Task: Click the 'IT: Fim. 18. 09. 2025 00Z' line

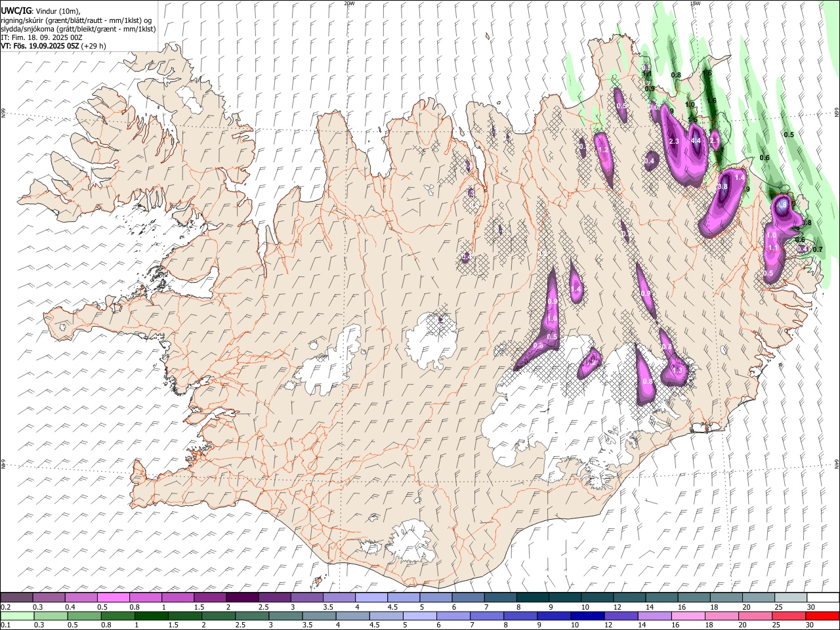Action: [x=41, y=37]
